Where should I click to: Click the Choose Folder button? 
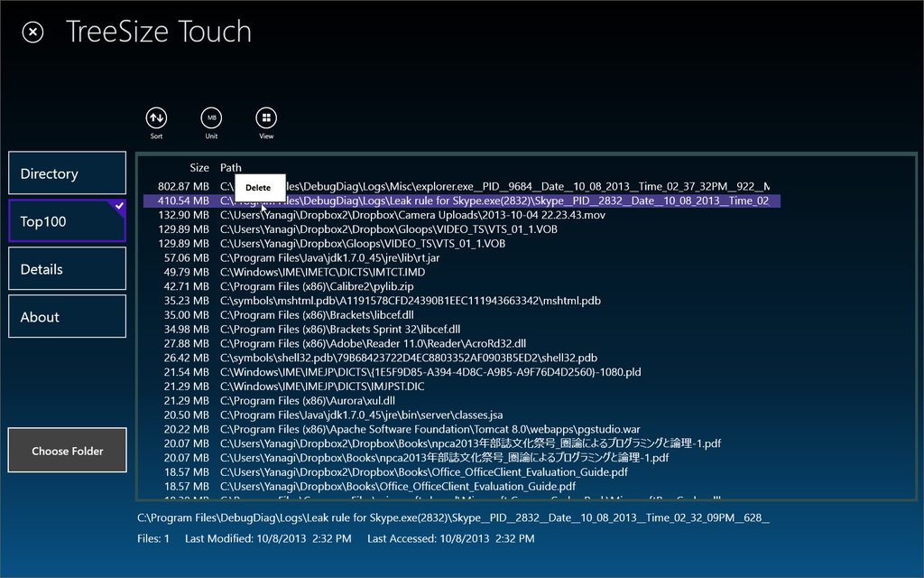(x=67, y=450)
